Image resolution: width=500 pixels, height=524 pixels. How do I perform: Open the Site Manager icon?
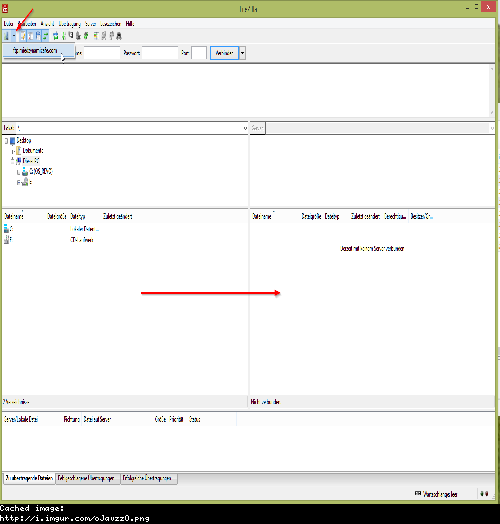[x=6, y=35]
